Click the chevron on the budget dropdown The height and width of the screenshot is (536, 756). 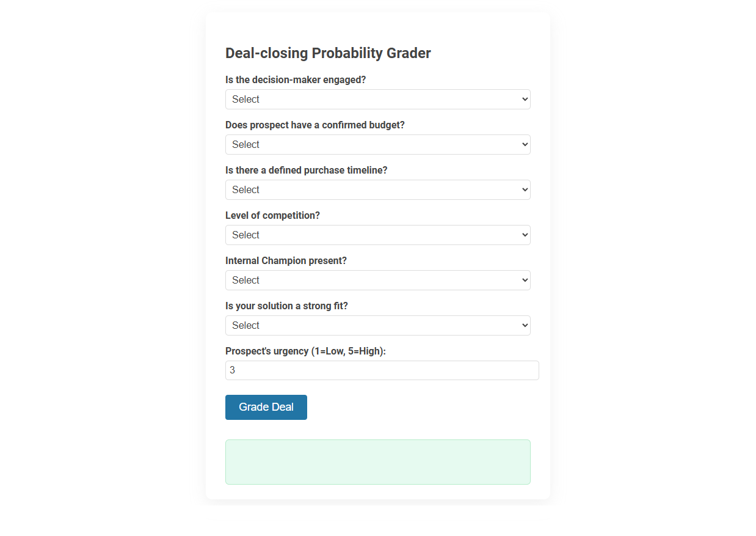pyautogui.click(x=524, y=144)
